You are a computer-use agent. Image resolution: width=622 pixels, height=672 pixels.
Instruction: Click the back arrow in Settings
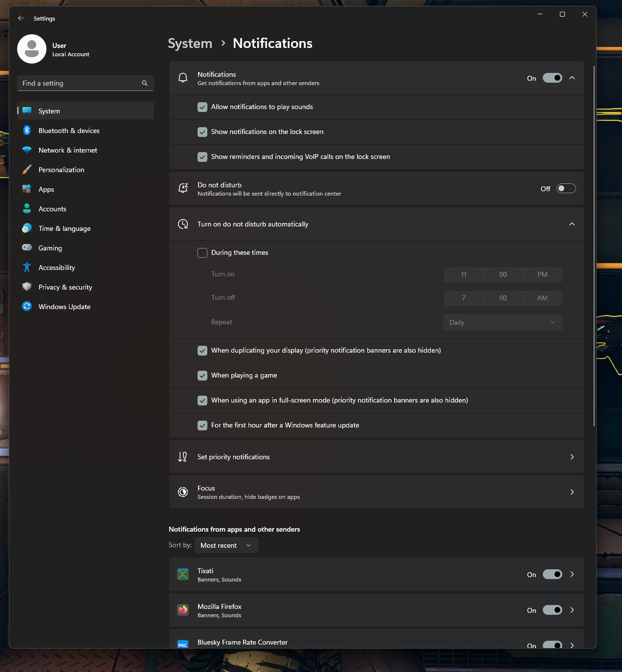coord(21,18)
